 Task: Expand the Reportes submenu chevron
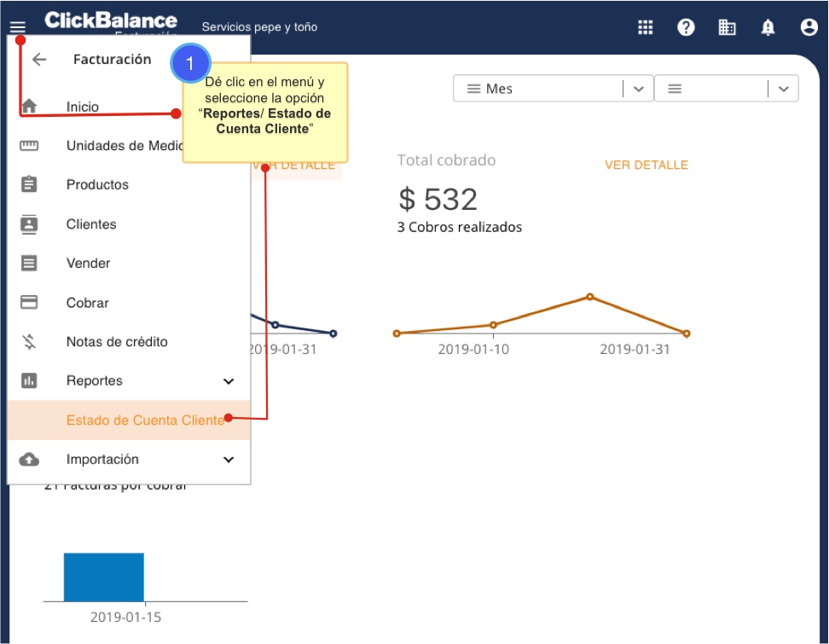(228, 381)
